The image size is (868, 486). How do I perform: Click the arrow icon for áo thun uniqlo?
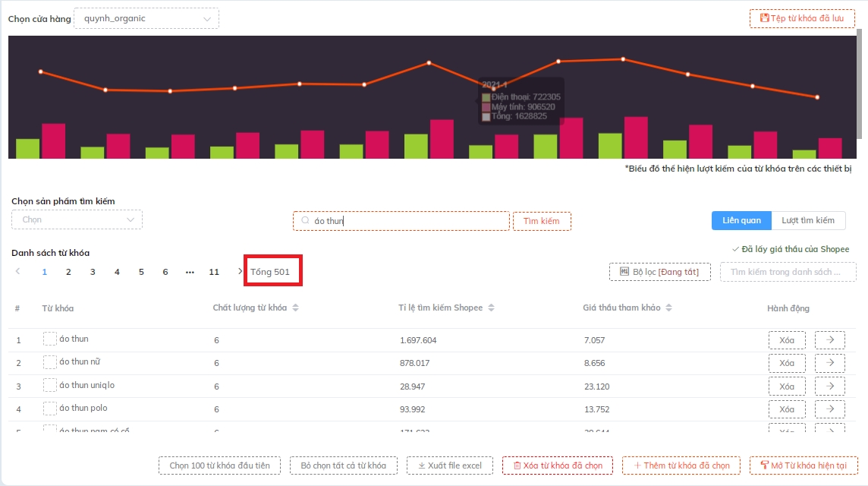point(829,387)
